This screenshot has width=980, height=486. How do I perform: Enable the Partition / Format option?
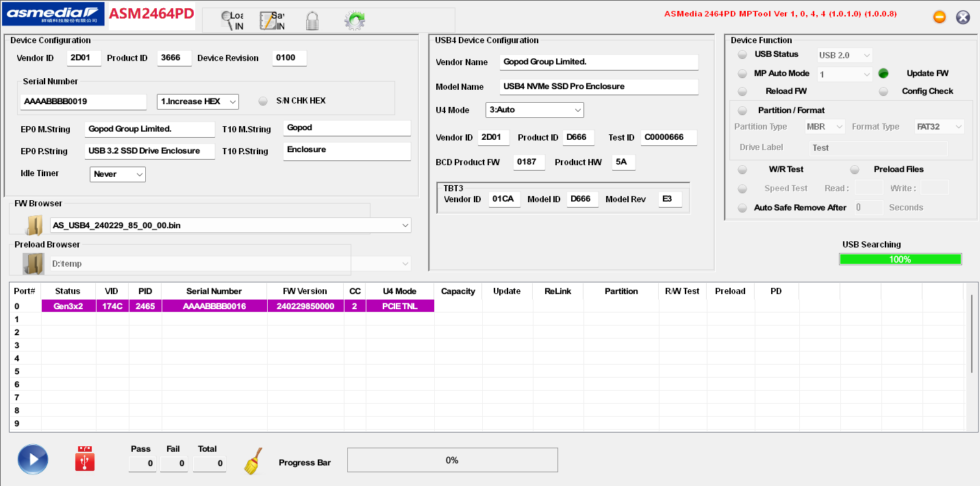[x=742, y=110]
